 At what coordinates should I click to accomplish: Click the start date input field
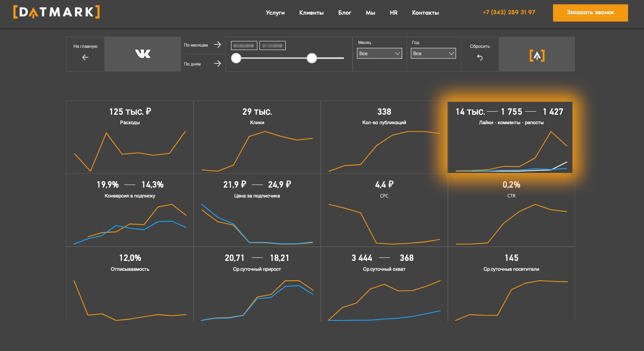244,45
